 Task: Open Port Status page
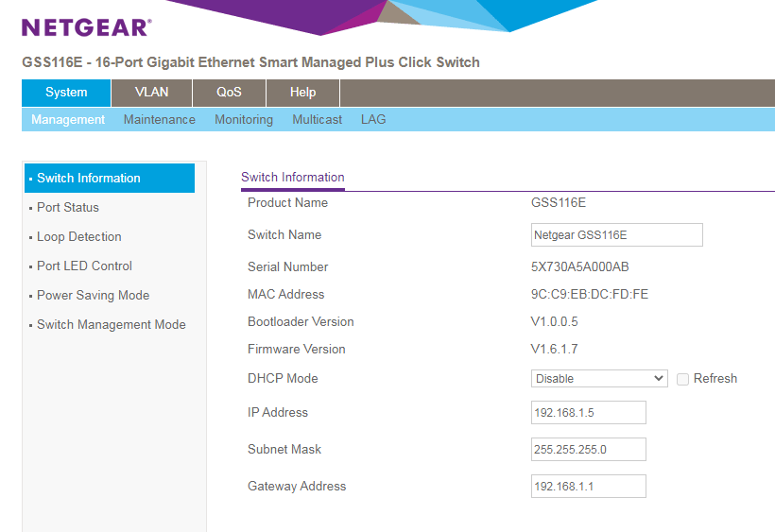pyautogui.click(x=68, y=208)
